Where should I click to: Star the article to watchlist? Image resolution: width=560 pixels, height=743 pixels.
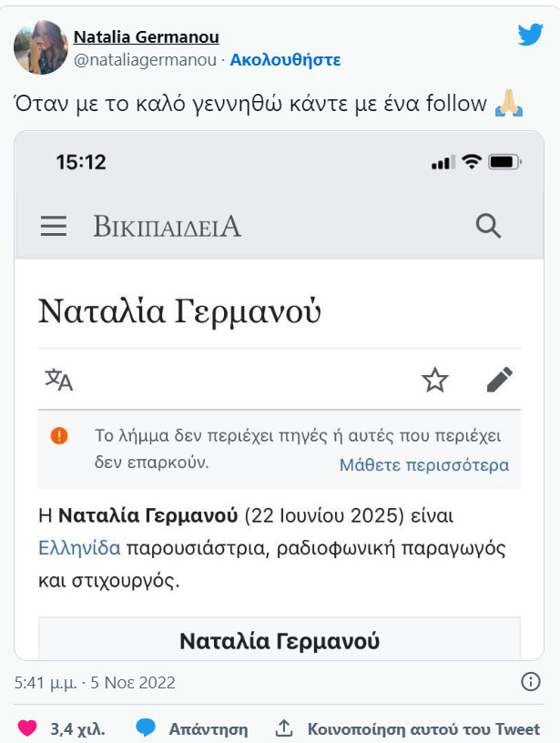434,380
